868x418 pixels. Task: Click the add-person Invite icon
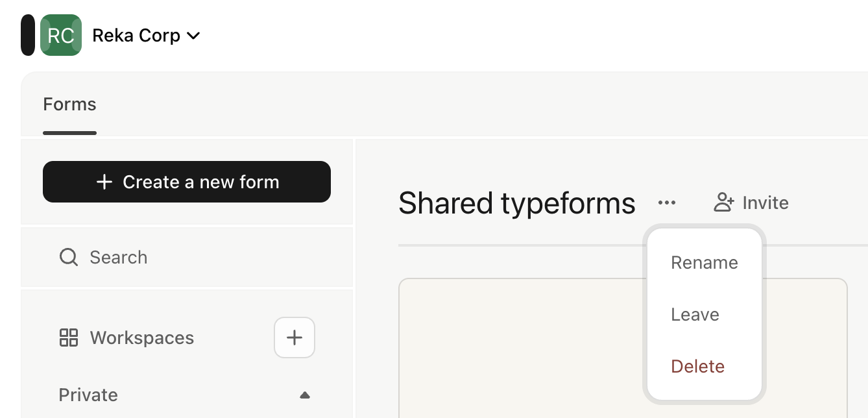[724, 203]
